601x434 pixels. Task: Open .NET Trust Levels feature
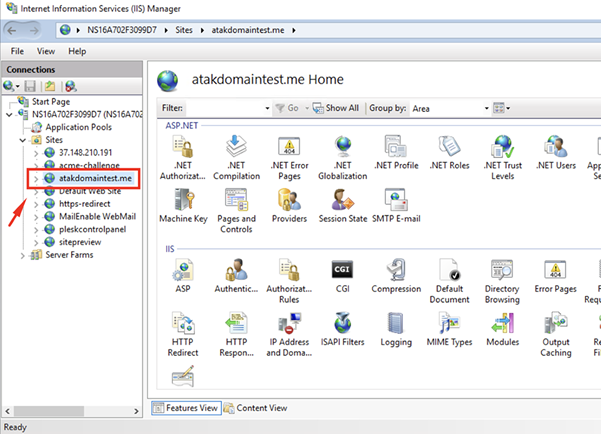(502, 158)
